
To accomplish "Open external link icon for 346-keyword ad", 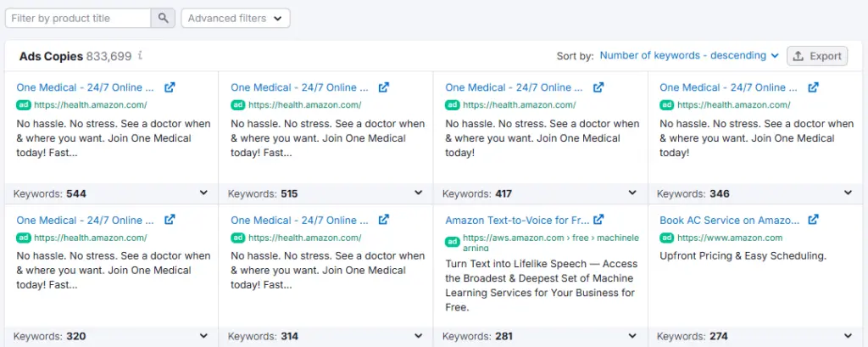I will (813, 87).
